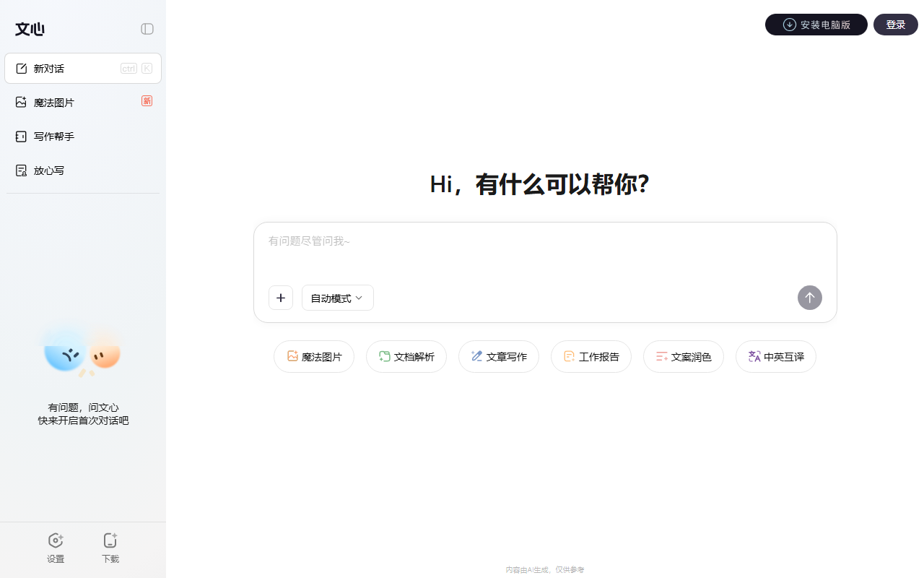This screenshot has width=924, height=578.
Task: Open 设置 at the sidebar bottom
Action: pos(56,548)
